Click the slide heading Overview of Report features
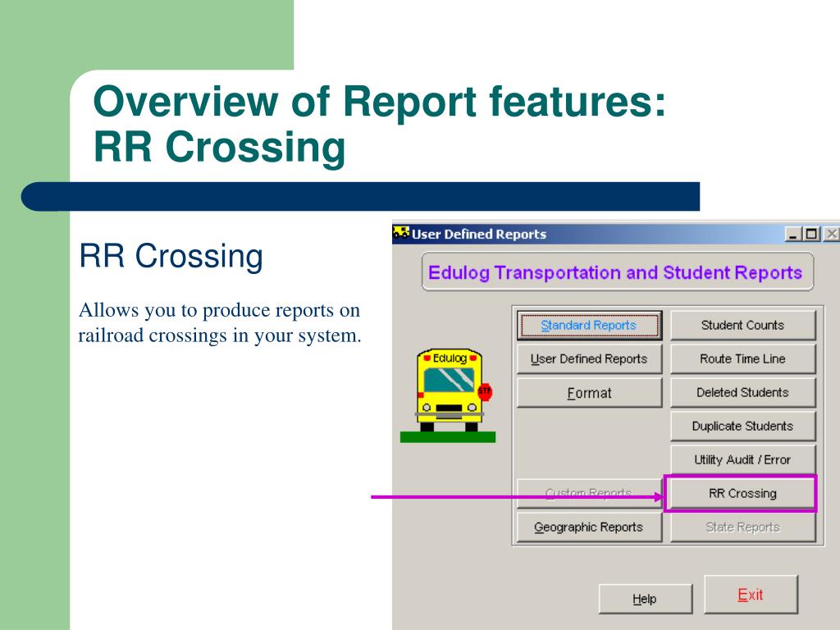 (x=379, y=124)
